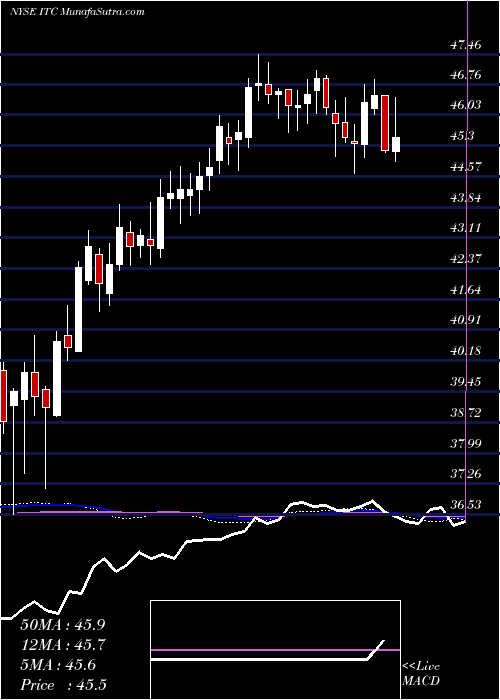Click the 12MA : 45.7 reading
Viewport: 500px width, 700px height.
[x=63, y=645]
